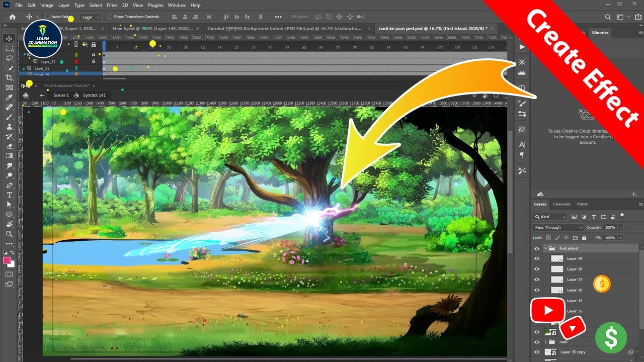Filter layers by type layer icon
The image size is (644, 362).
594,217
